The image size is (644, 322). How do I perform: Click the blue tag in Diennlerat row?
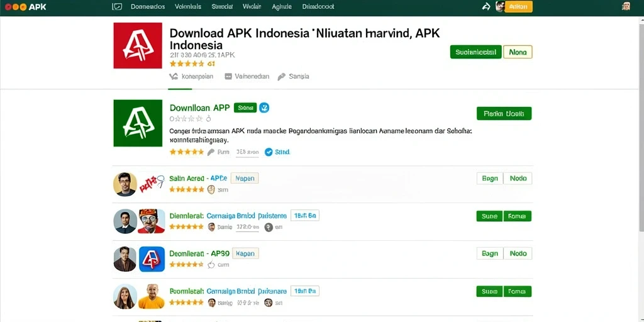click(305, 216)
